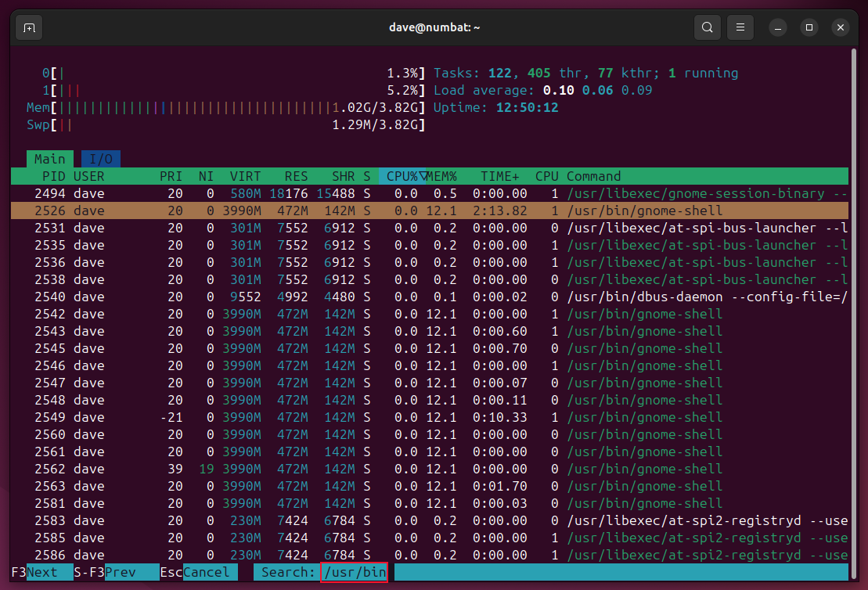Switch to the I/O tab
This screenshot has width=868, height=590.
click(x=100, y=159)
